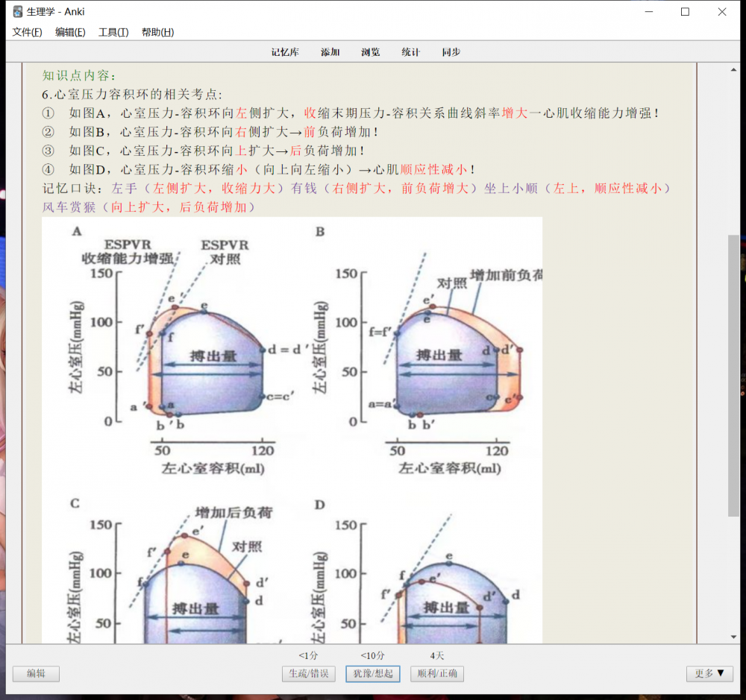Screen dimensions: 746x700
Task: Click the line starting with ③ 如图C
Action: point(204,151)
